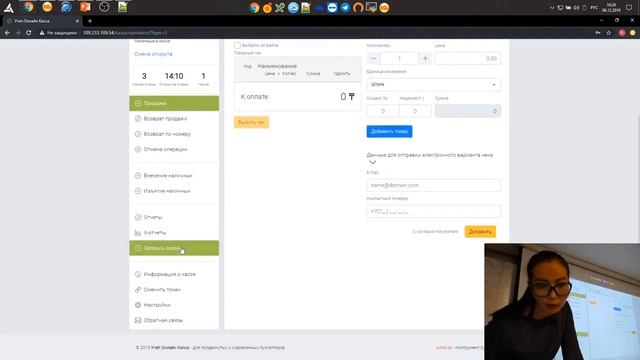Screen dimensions: 640x360
Task: Open the notification center icon in tray
Action: 629,8
